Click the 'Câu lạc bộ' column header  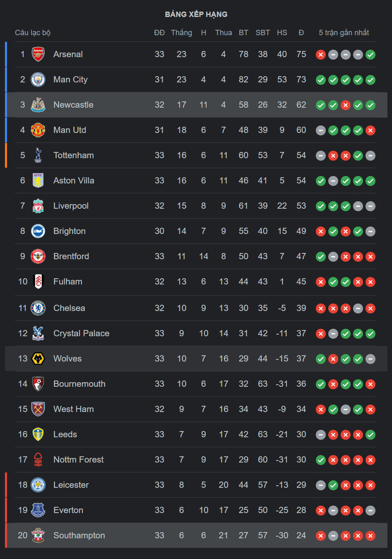33,33
